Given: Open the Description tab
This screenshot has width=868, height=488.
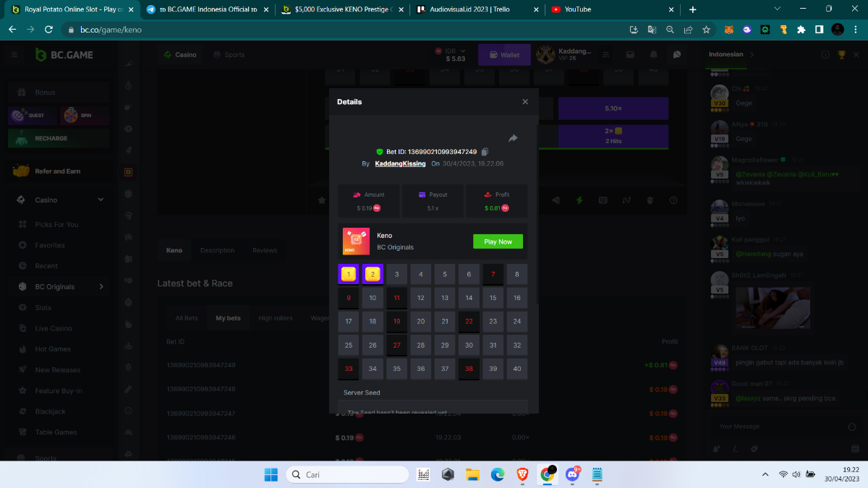Looking at the screenshot, I should point(217,250).
